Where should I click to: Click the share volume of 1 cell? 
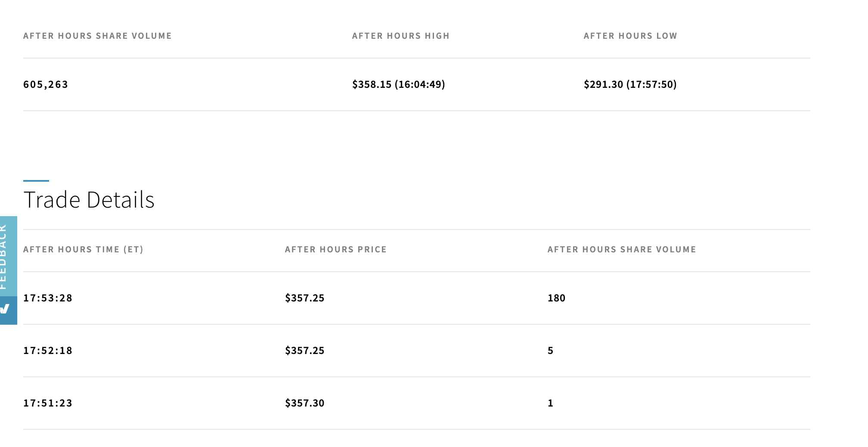tap(550, 403)
